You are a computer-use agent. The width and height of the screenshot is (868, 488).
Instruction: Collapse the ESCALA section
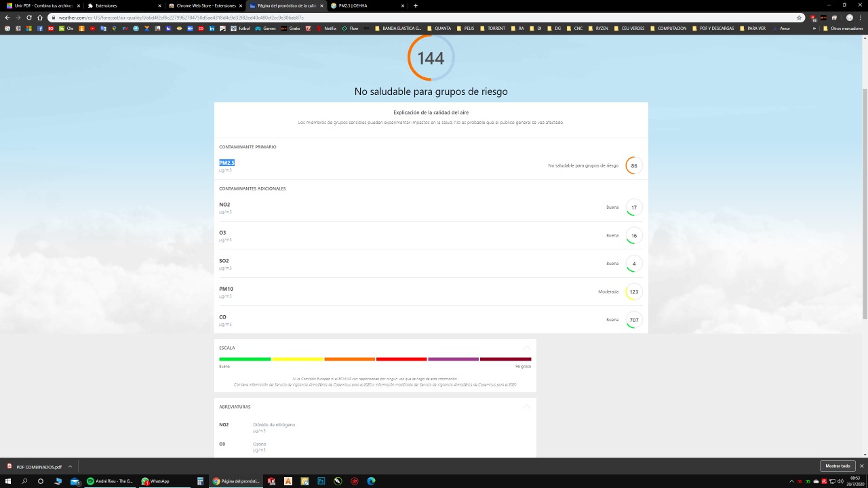pyautogui.click(x=527, y=348)
